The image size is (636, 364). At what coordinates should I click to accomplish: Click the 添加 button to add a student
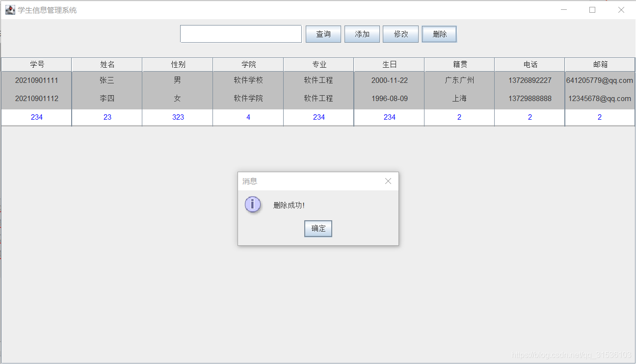click(362, 34)
